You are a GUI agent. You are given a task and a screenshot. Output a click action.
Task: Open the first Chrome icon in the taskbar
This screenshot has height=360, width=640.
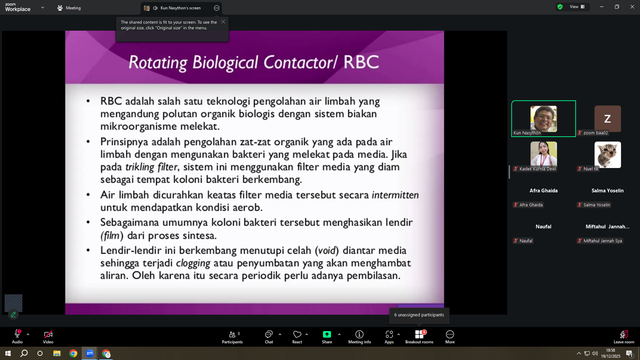point(73,353)
